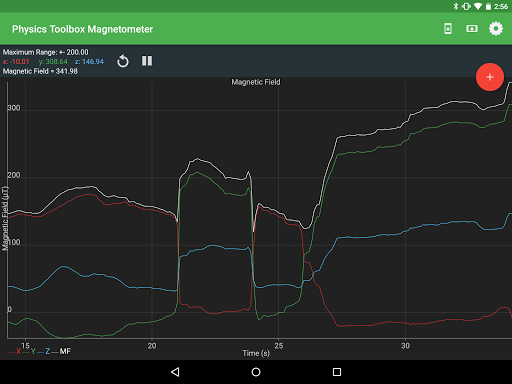Image resolution: width=512 pixels, height=384 pixels.
Task: Go to the Android home circle button
Action: [x=256, y=372]
